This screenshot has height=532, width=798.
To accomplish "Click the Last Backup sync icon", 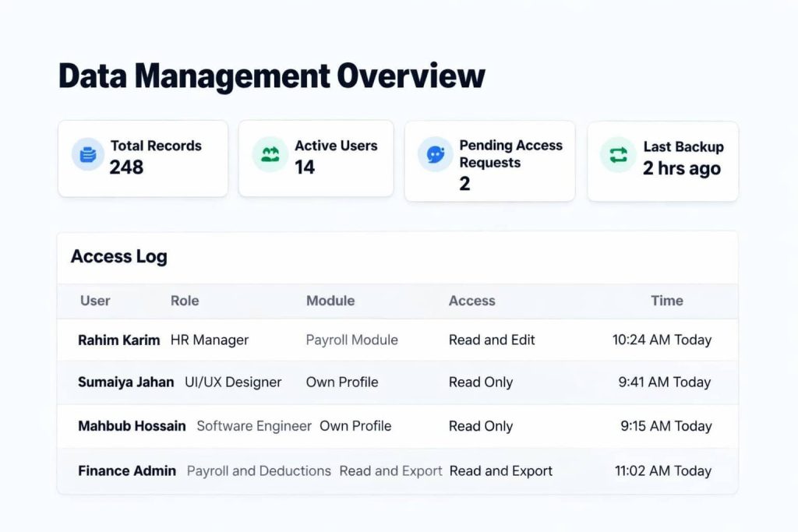I will 618,155.
